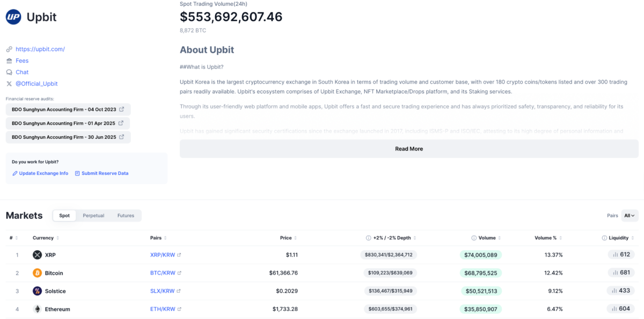Viewport: 644px width, 319px height.
Task: Click external link icon on 01 Apr 2025 audit
Action: 121,123
